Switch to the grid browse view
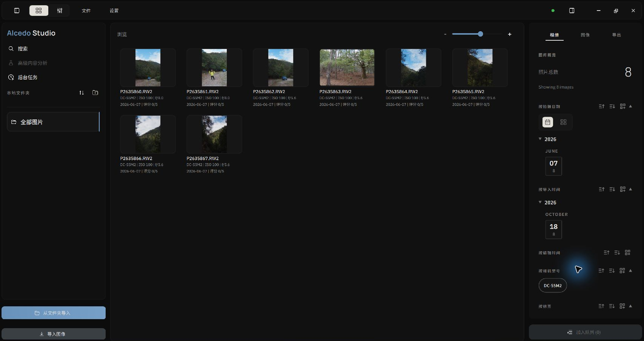The width and height of the screenshot is (644, 341). click(38, 11)
